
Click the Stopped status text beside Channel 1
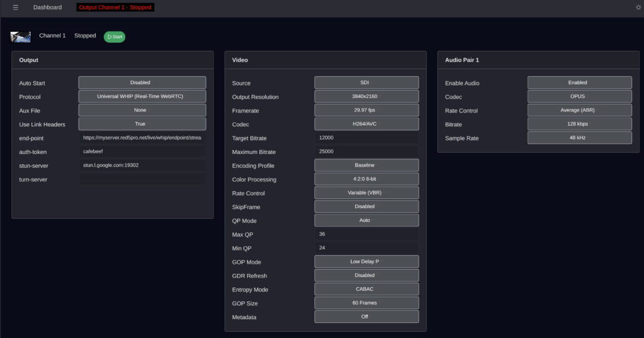tap(85, 36)
